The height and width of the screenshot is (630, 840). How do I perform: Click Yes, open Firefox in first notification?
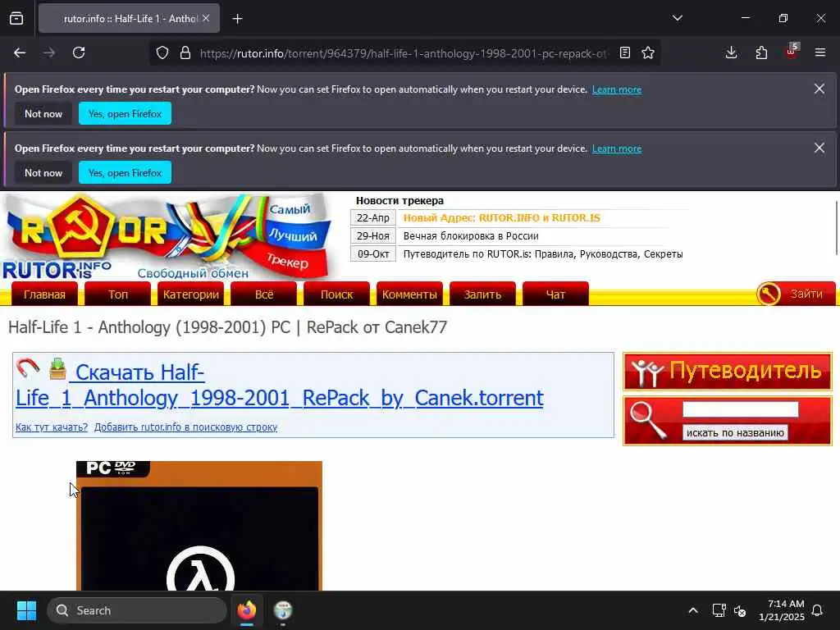point(125,113)
